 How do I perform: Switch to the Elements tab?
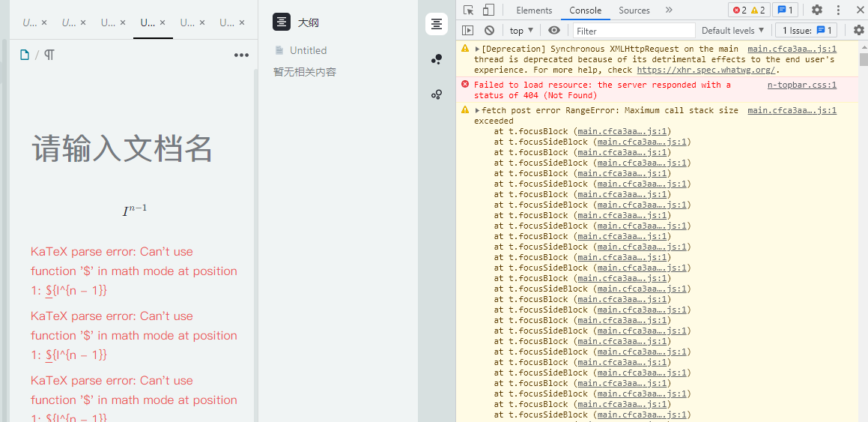tap(534, 10)
